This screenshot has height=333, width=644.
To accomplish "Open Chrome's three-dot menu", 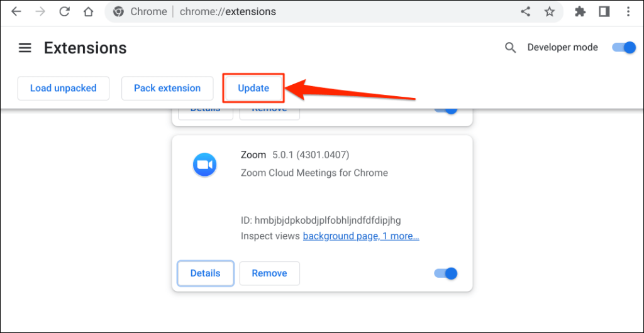I will pyautogui.click(x=628, y=12).
